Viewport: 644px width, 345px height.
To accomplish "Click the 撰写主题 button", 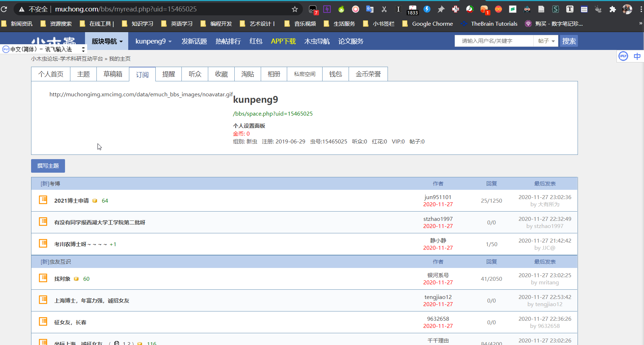I will (48, 166).
